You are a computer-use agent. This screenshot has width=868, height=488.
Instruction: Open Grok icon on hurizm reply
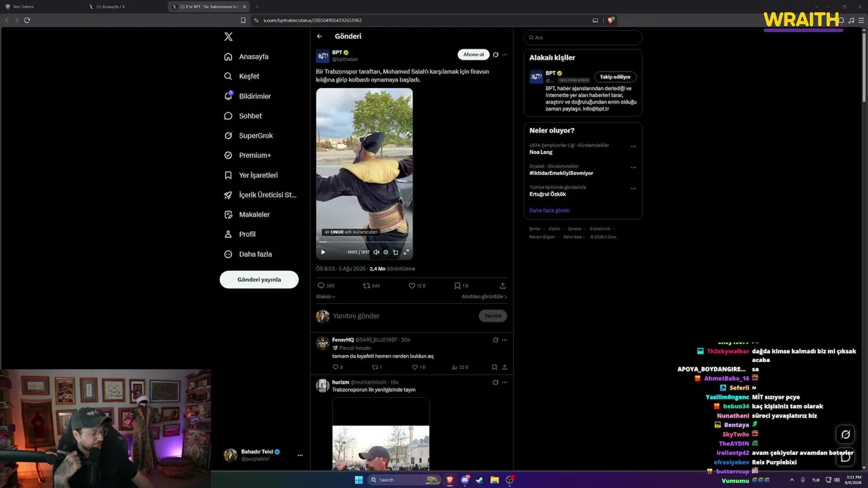coord(496,382)
